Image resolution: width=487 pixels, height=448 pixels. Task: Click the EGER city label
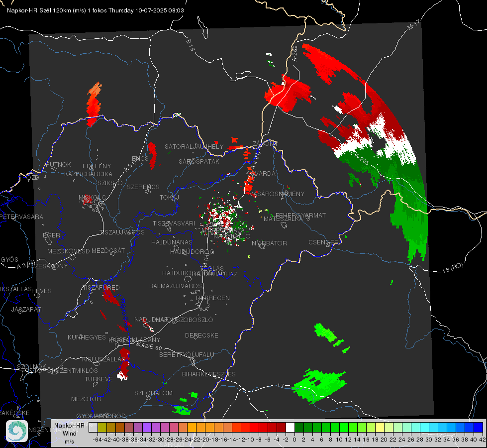pyautogui.click(x=52, y=235)
